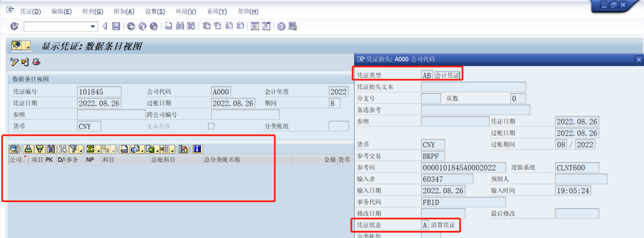
Task: Click the 货币 field CNY in the item view
Action: click(x=89, y=126)
